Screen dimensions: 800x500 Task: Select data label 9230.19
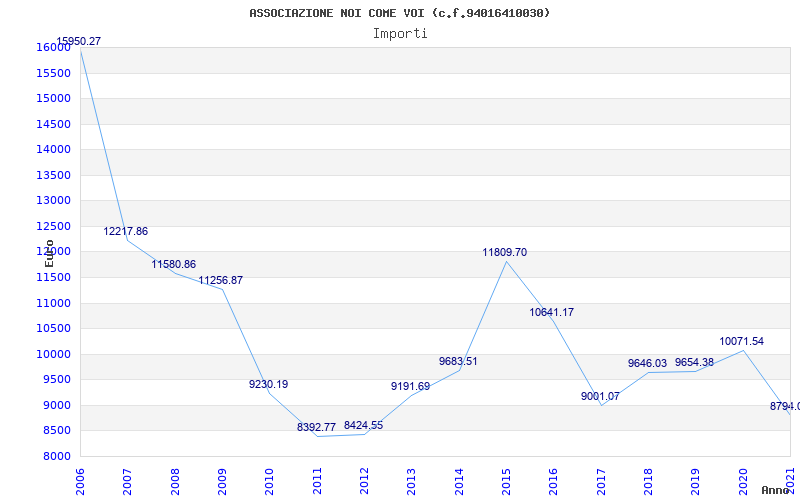[x=268, y=384]
